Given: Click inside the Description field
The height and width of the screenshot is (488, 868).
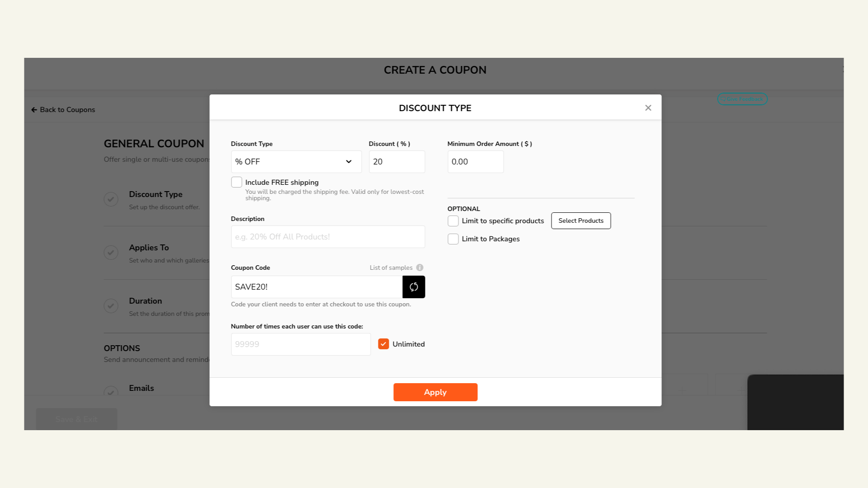Looking at the screenshot, I should 327,236.
